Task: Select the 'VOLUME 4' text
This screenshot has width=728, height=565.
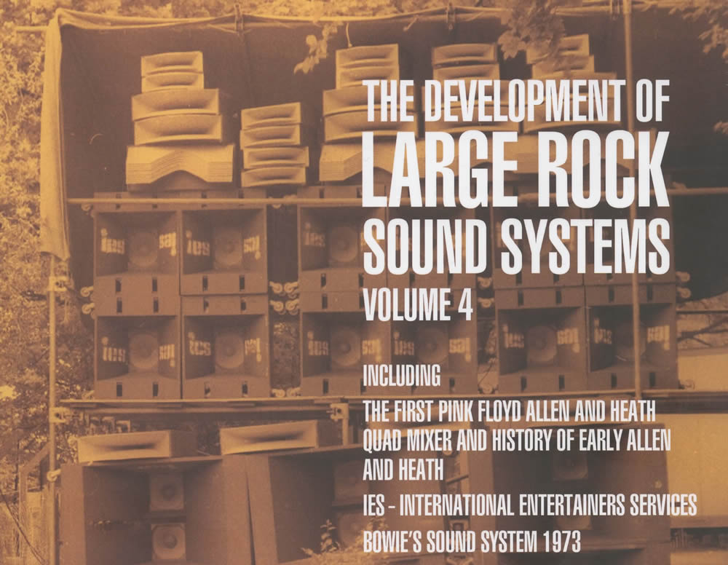Action: 417,305
